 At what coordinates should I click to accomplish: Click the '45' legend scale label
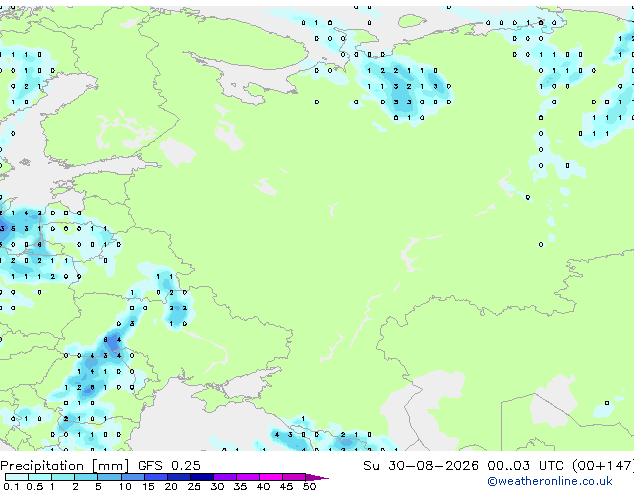286,486
